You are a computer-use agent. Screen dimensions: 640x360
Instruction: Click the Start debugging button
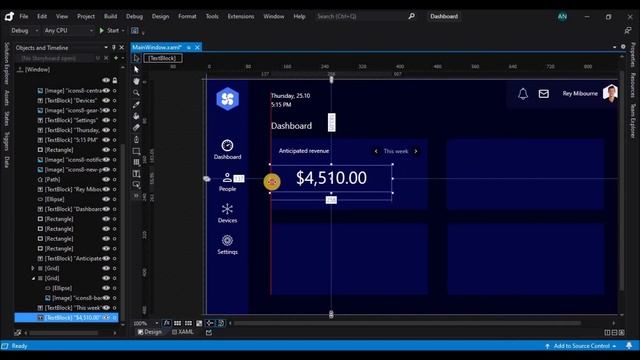click(x=109, y=31)
